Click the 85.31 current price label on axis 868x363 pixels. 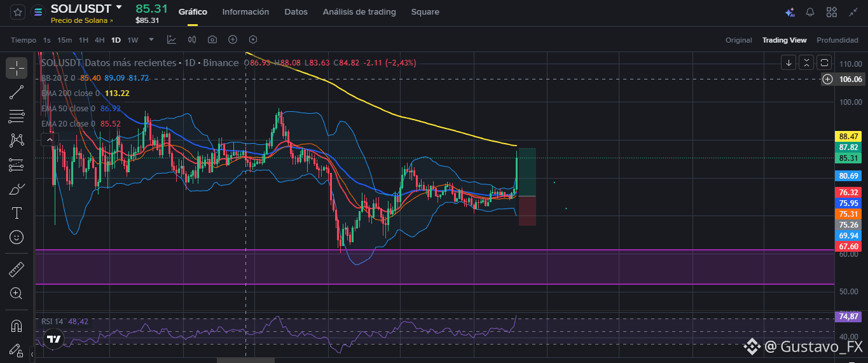coord(850,158)
